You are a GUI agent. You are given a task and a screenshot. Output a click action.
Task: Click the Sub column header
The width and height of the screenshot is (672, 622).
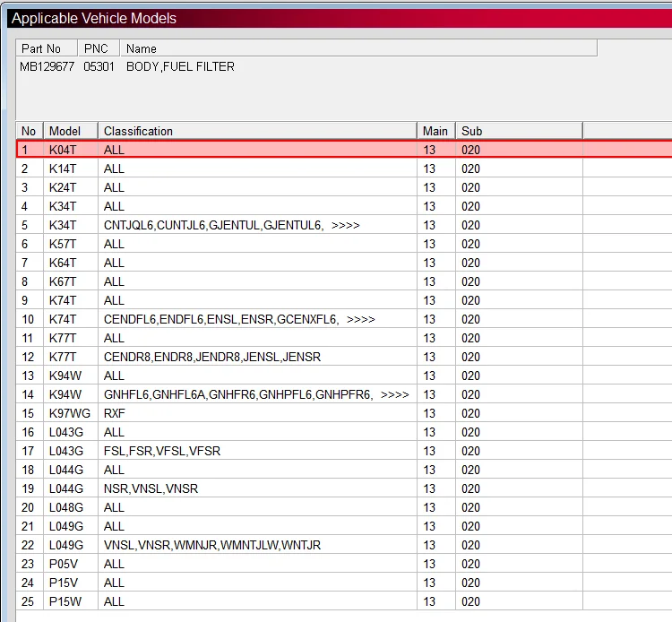click(518, 131)
